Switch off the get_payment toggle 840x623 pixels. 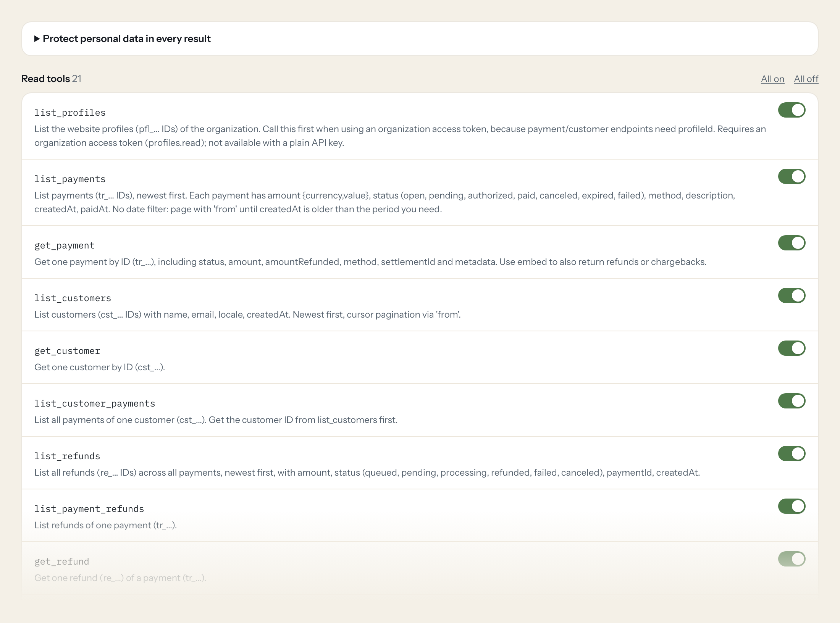tap(792, 243)
